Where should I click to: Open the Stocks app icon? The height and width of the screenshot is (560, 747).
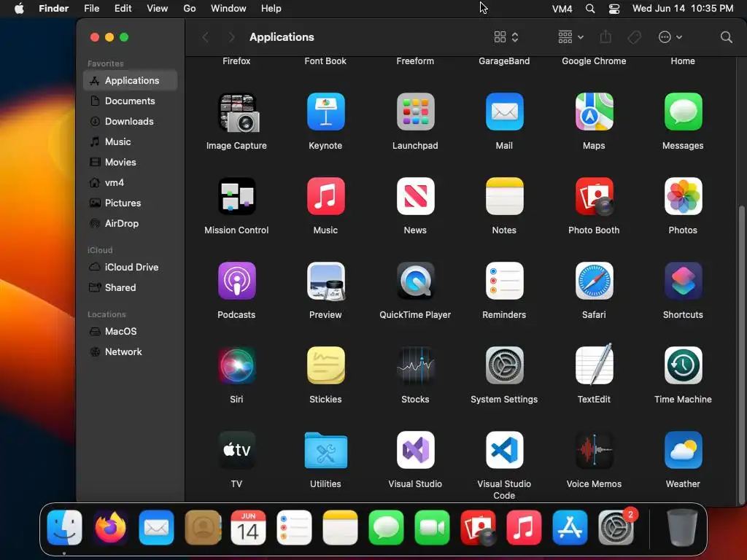click(x=415, y=365)
